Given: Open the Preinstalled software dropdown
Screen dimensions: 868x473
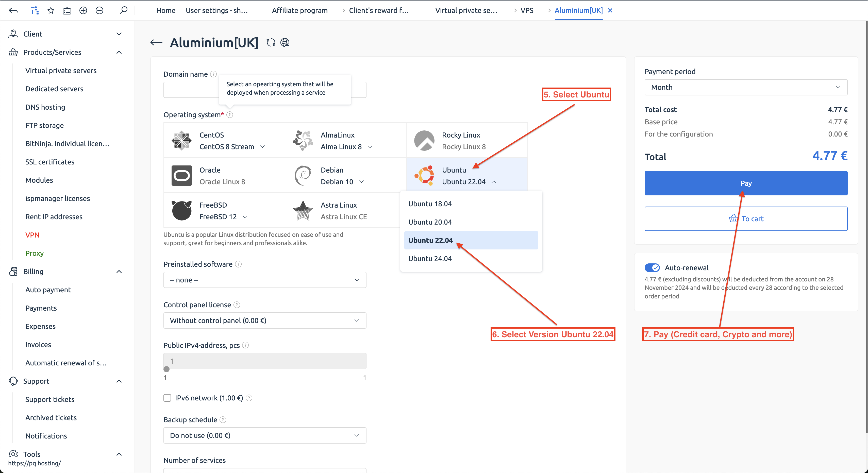Looking at the screenshot, I should 265,280.
